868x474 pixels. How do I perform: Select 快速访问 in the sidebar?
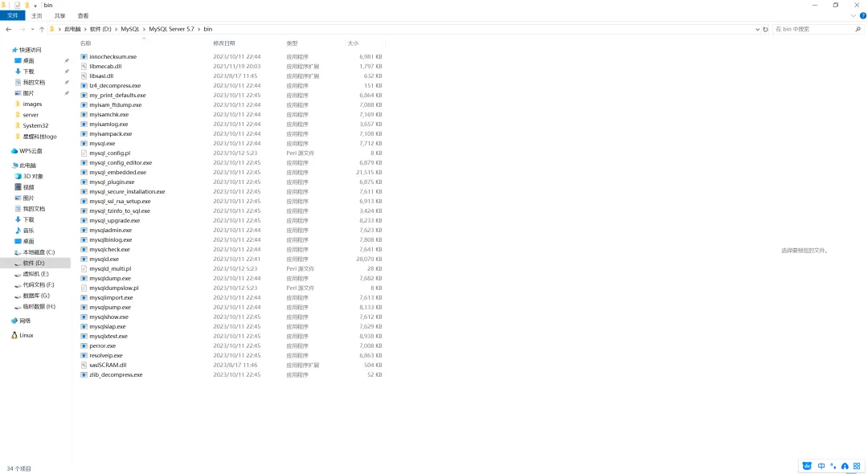(x=30, y=50)
